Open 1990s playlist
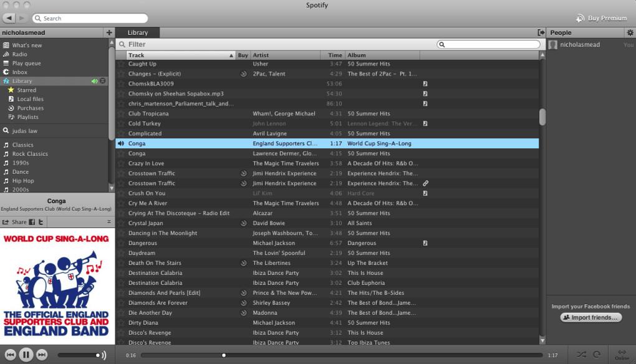 pyautogui.click(x=21, y=163)
